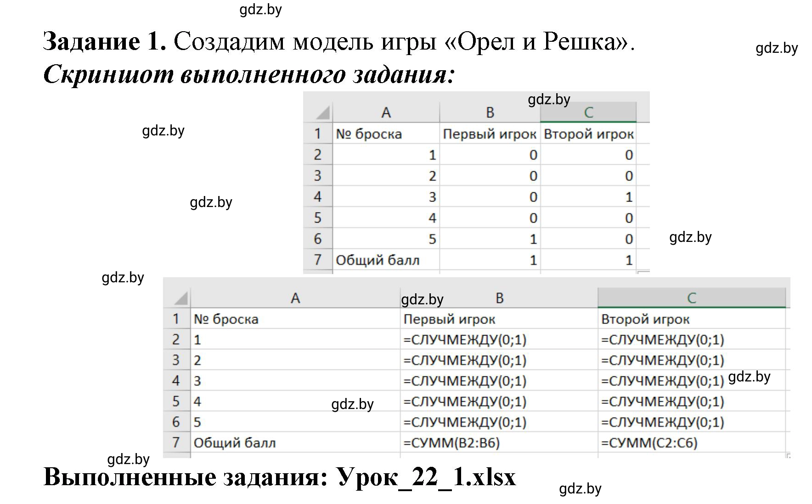This screenshot has height=504, width=812.
Task: Select the =СУММ(C2:C6) formula cell
Action: [692, 442]
